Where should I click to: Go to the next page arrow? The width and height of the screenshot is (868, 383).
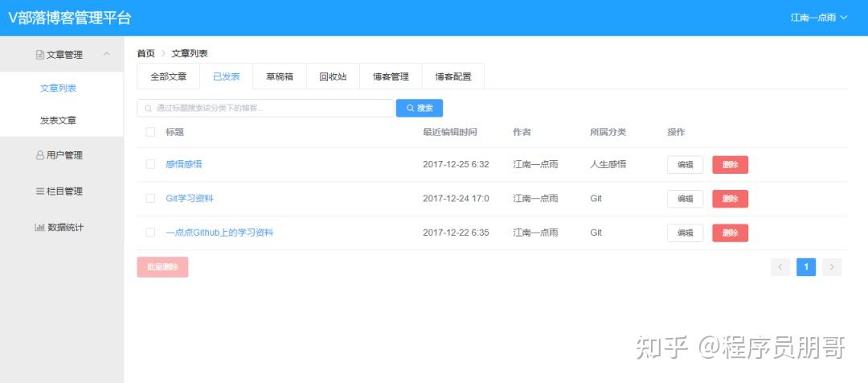[832, 267]
